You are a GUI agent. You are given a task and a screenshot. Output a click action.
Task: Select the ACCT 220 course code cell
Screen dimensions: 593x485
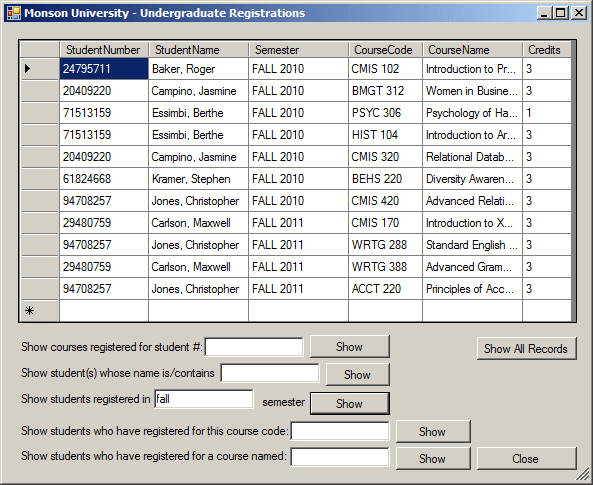[385, 289]
